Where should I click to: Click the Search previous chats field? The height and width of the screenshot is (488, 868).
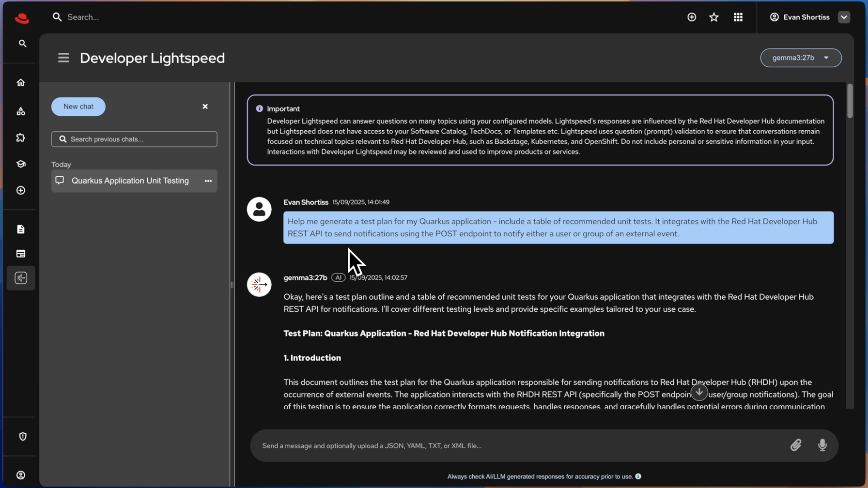(x=134, y=139)
